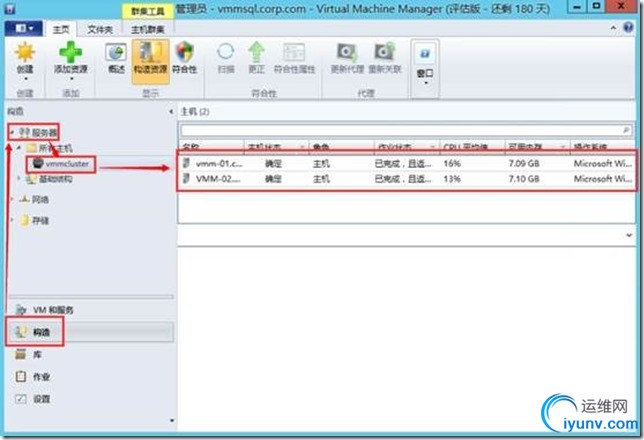Click the 更新代理 (update agent) icon
The image size is (644, 440).
tap(347, 59)
